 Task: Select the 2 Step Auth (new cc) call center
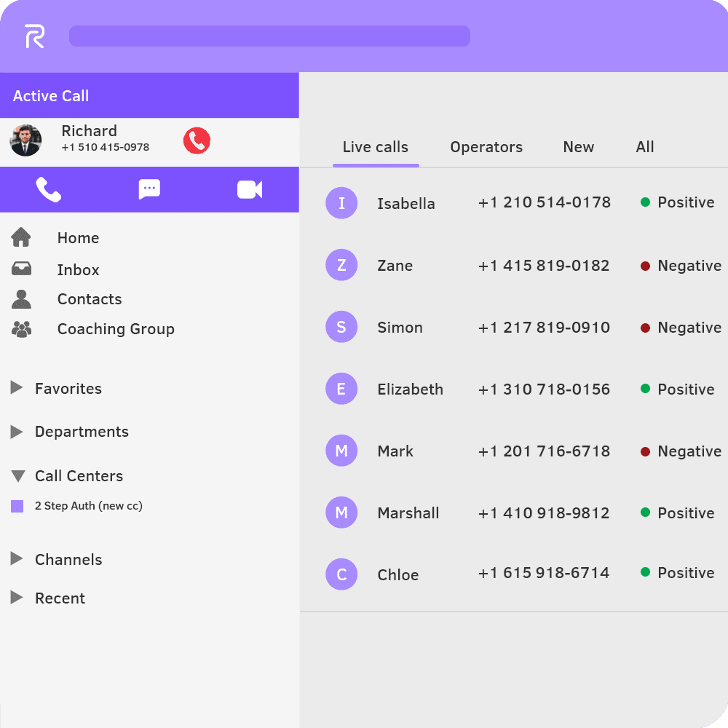point(88,505)
